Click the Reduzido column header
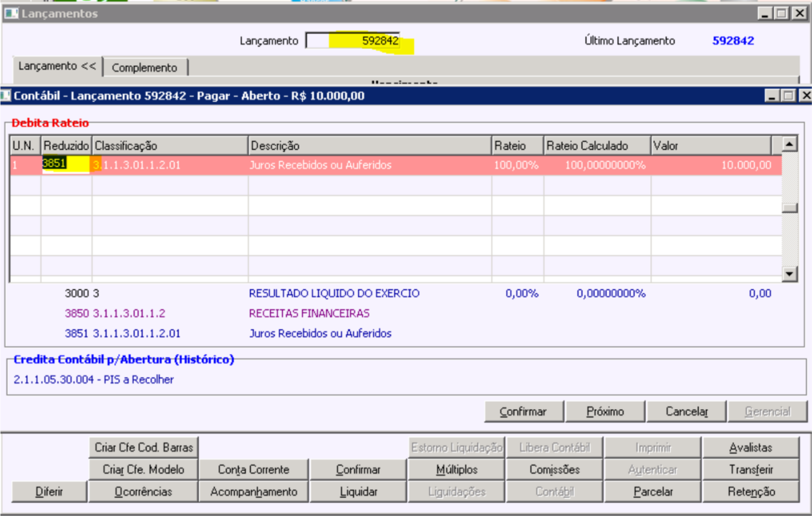 (67, 145)
